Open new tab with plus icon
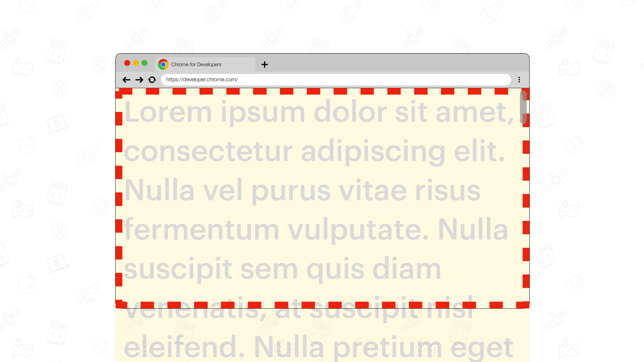Viewport: 644px width, 362px height. [x=265, y=64]
